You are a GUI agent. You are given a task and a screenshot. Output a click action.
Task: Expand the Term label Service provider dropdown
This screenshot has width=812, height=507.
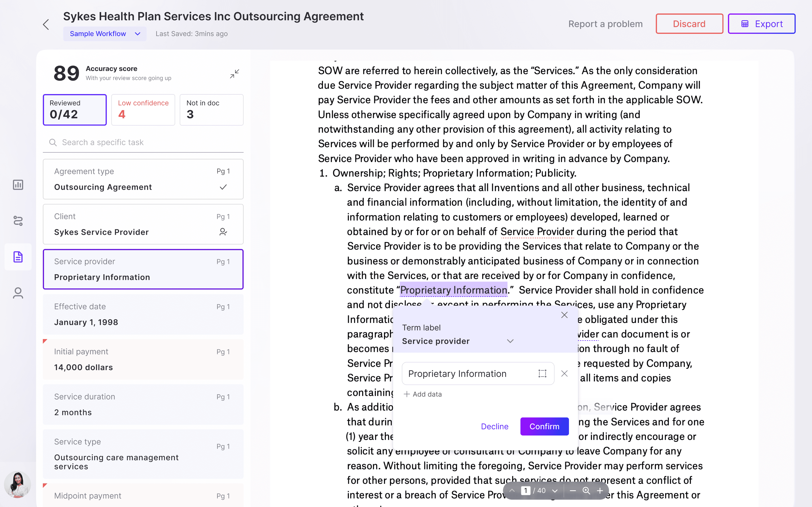click(x=510, y=341)
